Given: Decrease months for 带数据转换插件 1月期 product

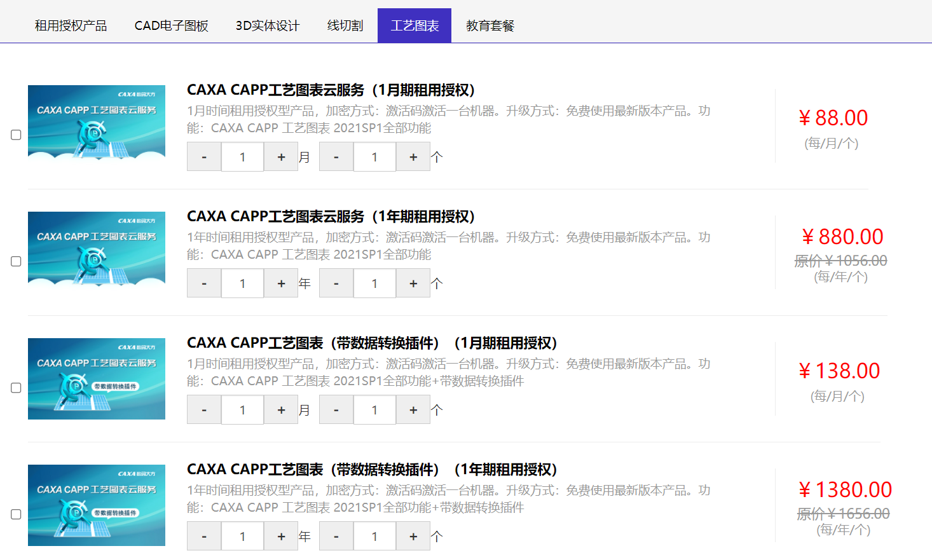Looking at the screenshot, I should click(x=204, y=410).
